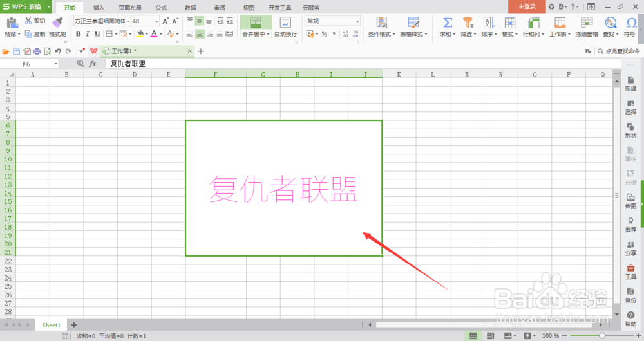Click the Sort (排序) A-Z icon
Viewport: 644px width, 341px height.
coord(489,23)
